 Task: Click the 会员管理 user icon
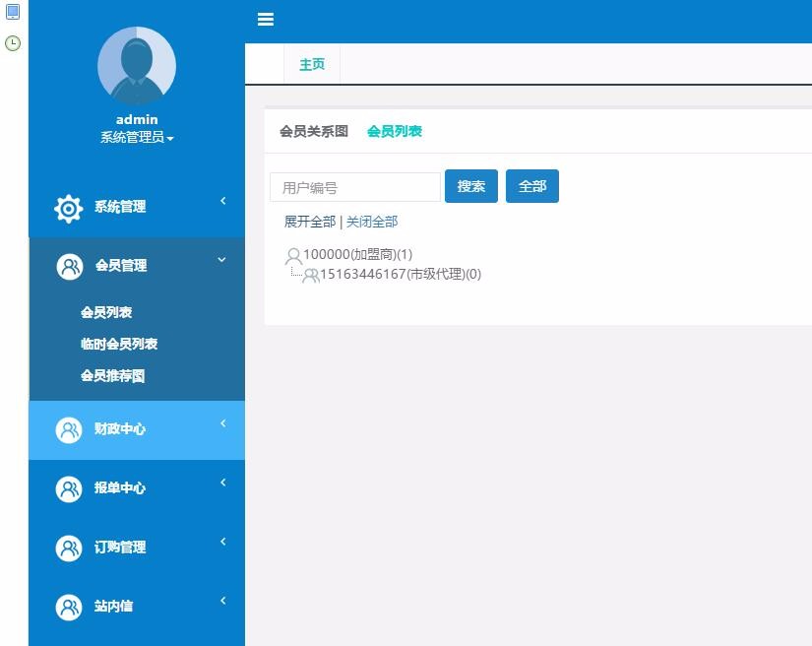click(x=70, y=267)
